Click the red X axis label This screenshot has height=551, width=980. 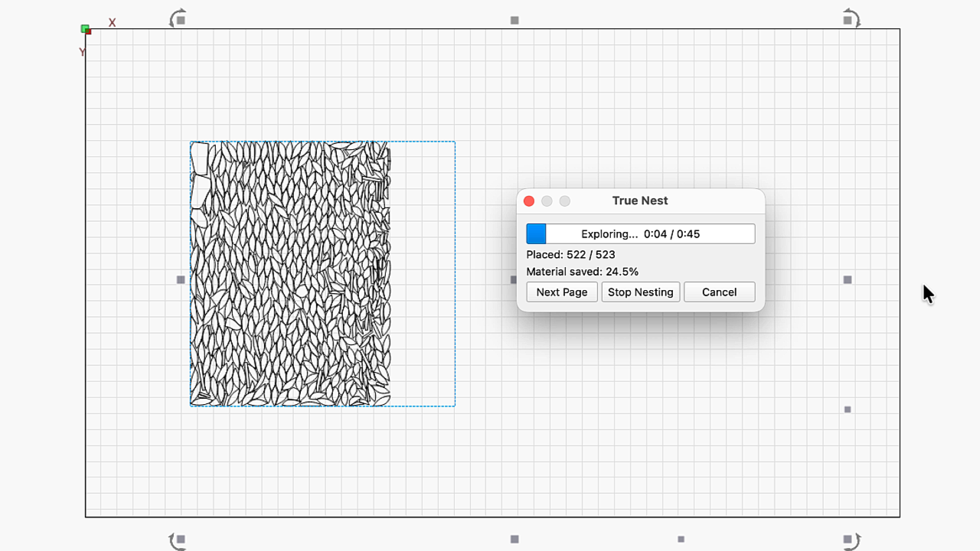(x=112, y=23)
